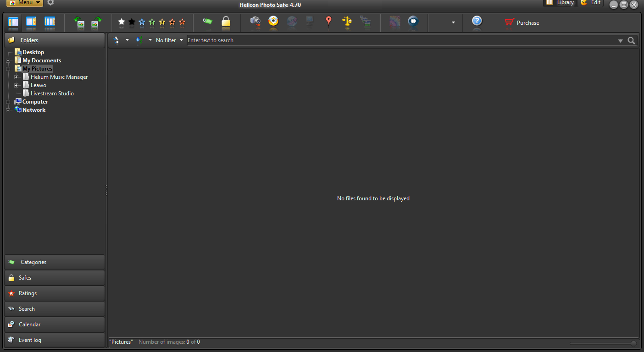This screenshot has height=352, width=644.
Task: Expand the Network tree node
Action: (8, 110)
